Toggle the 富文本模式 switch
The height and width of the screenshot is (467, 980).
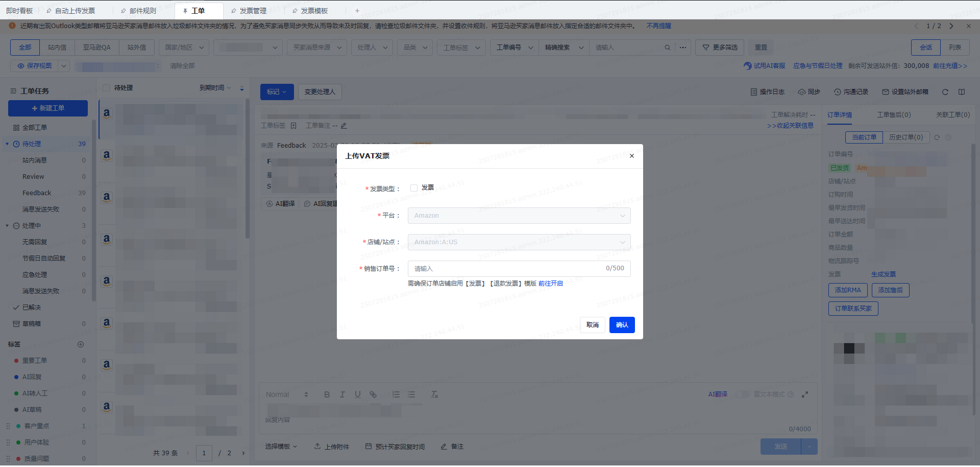(x=743, y=394)
